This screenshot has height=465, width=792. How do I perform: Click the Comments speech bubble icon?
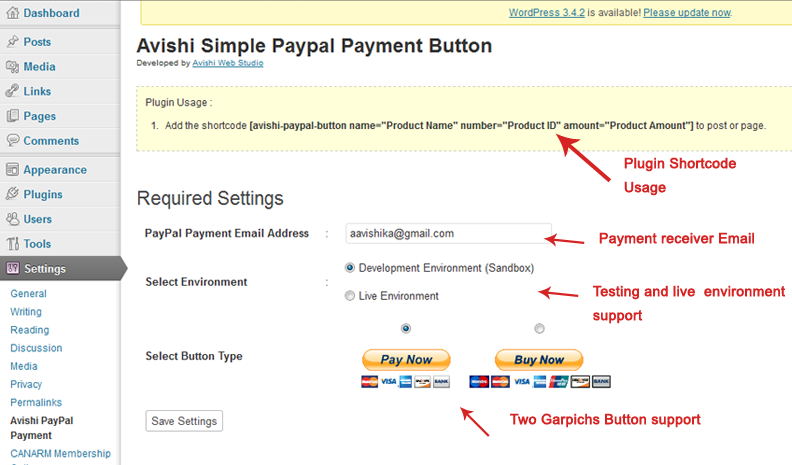click(x=13, y=140)
